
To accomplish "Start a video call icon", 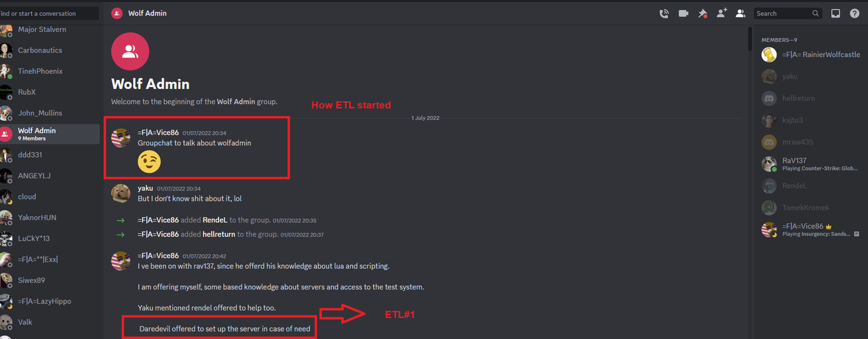I will 683,13.
